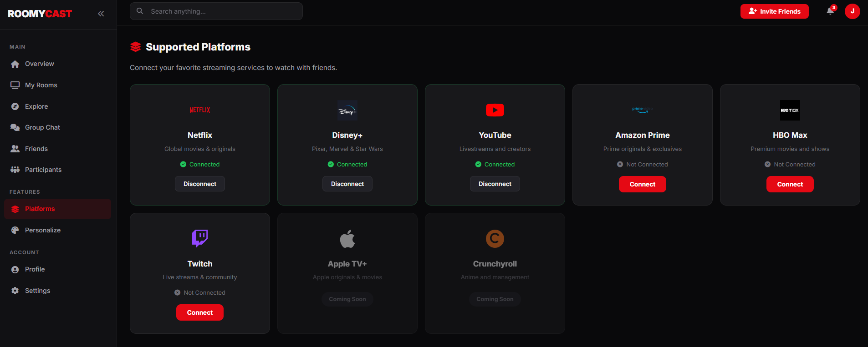Click Twitch Not Connected status
868x347 pixels.
click(x=200, y=292)
